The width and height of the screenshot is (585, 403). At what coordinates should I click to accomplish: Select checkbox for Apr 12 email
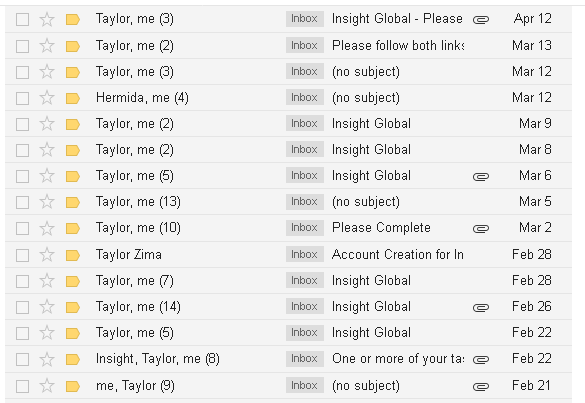22,19
